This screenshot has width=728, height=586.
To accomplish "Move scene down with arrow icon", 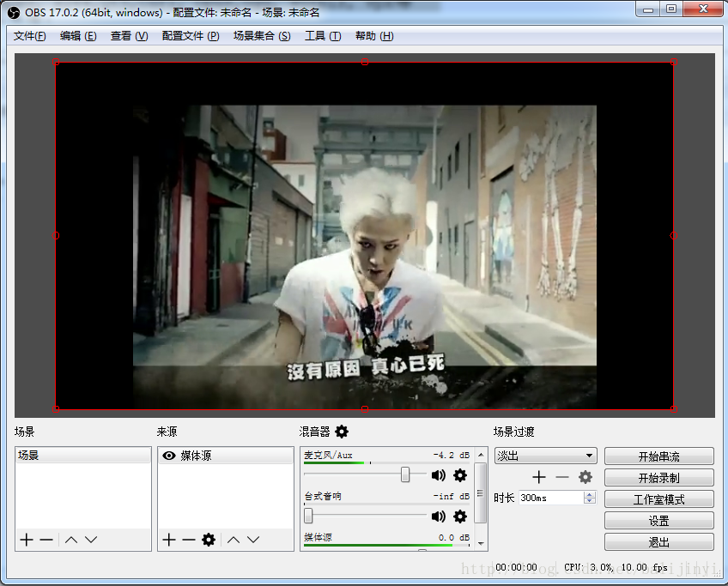I will [91, 540].
